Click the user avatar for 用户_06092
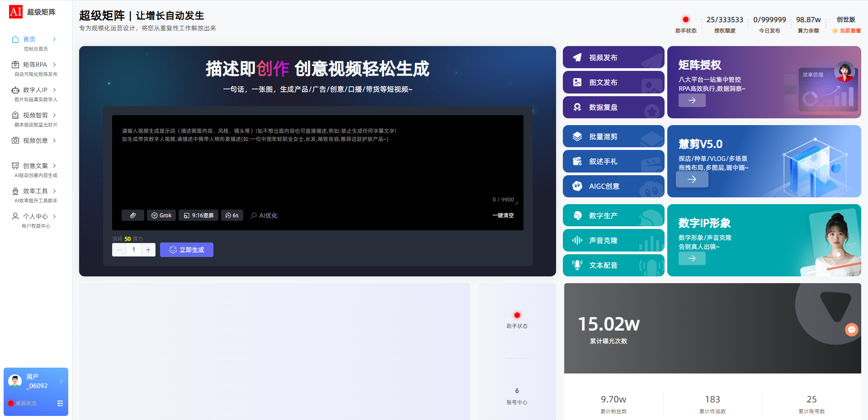Viewport: 868px width, 420px height. pos(15,381)
